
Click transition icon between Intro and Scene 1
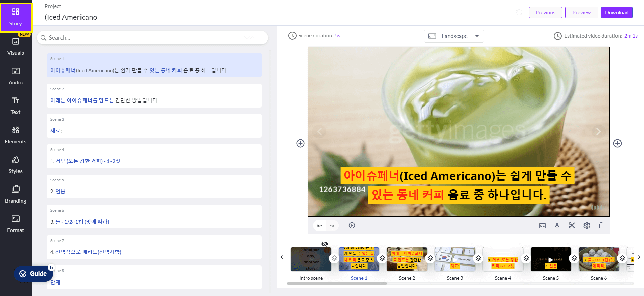[x=334, y=258]
